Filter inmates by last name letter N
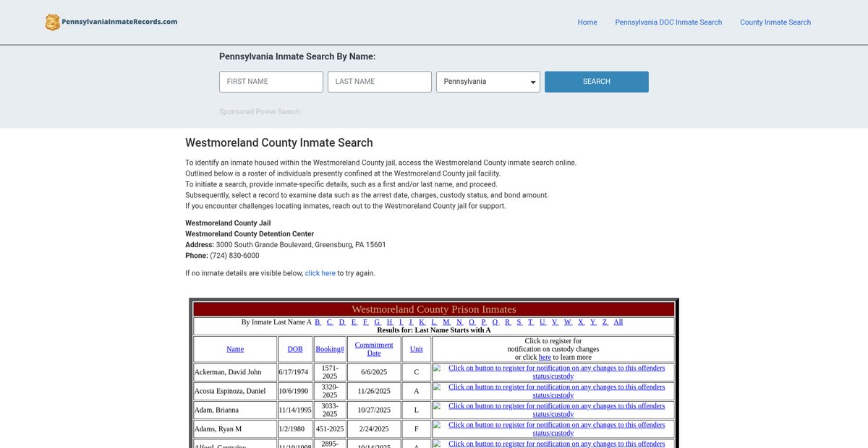 coord(459,322)
